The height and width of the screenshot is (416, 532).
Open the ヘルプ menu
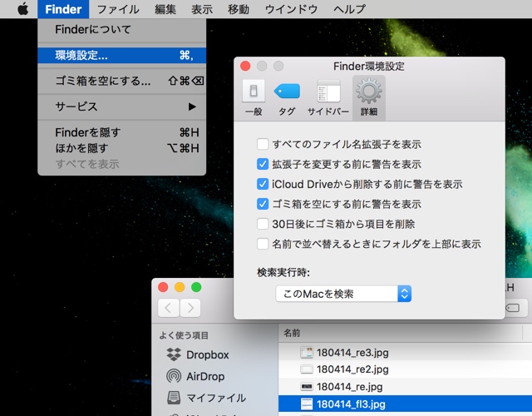click(349, 9)
